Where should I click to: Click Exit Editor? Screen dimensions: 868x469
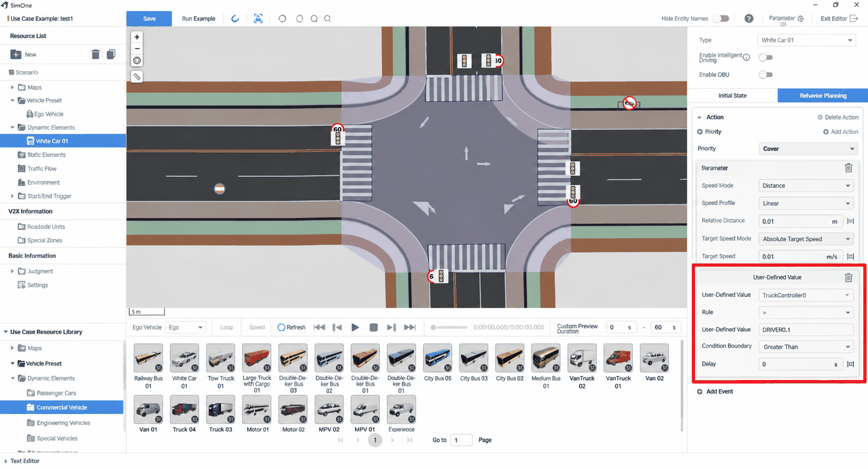click(x=839, y=18)
